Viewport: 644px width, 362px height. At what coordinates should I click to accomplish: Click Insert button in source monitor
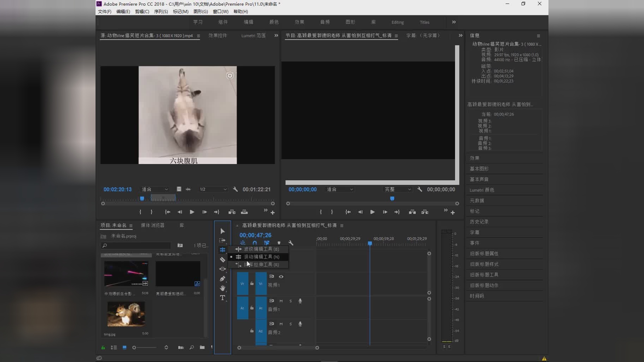(232, 212)
